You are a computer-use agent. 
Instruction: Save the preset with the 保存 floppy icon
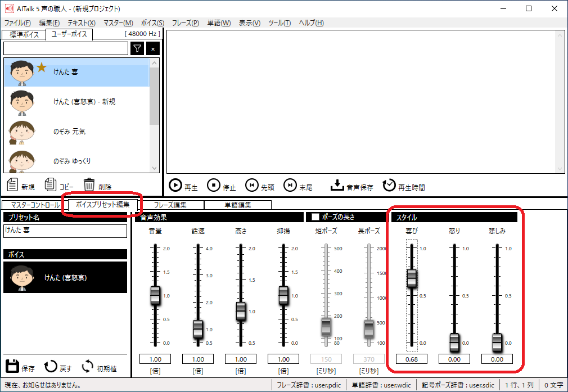[x=13, y=366]
